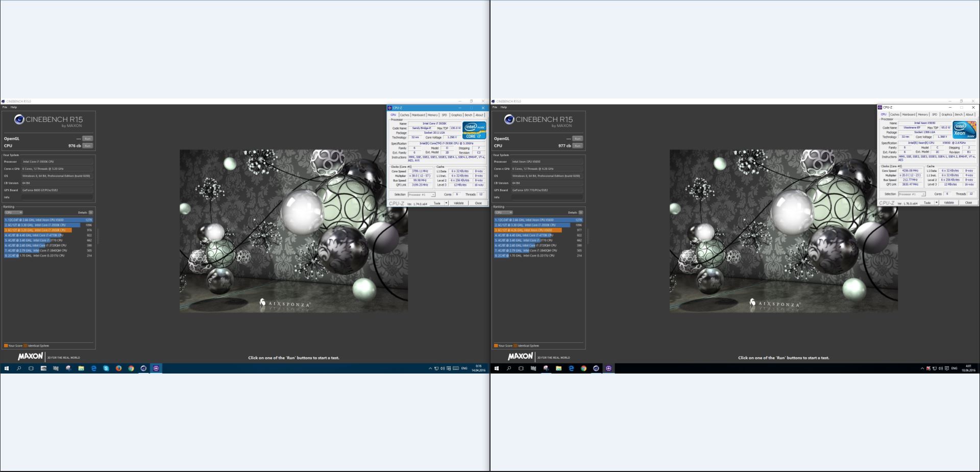Click the Intel Core i7 logo in CPU-Z
Viewport: 980px width, 472px height.
474,130
